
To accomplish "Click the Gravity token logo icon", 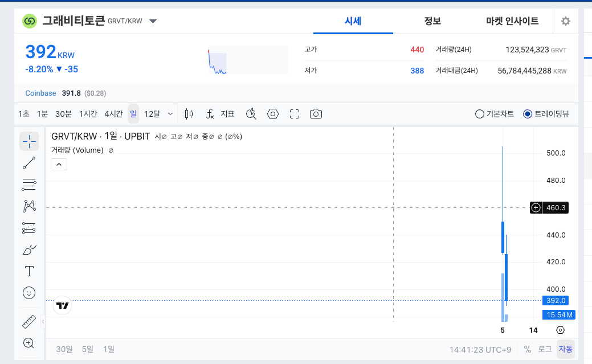I will [x=30, y=21].
